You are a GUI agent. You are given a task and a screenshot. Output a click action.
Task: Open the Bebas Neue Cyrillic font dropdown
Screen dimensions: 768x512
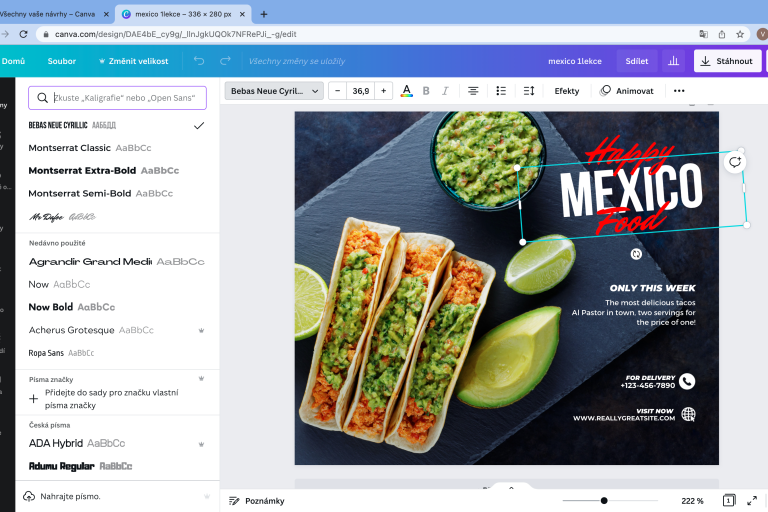[x=274, y=91]
